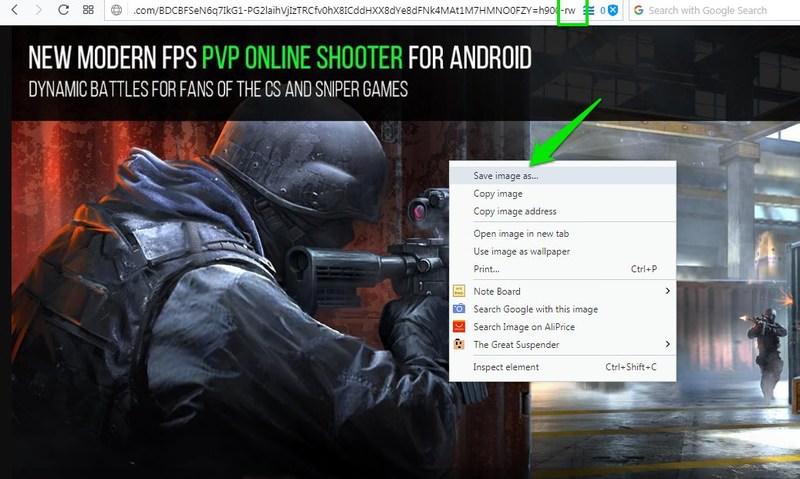
Task: Reload the page with the refresh icon
Action: (x=63, y=9)
